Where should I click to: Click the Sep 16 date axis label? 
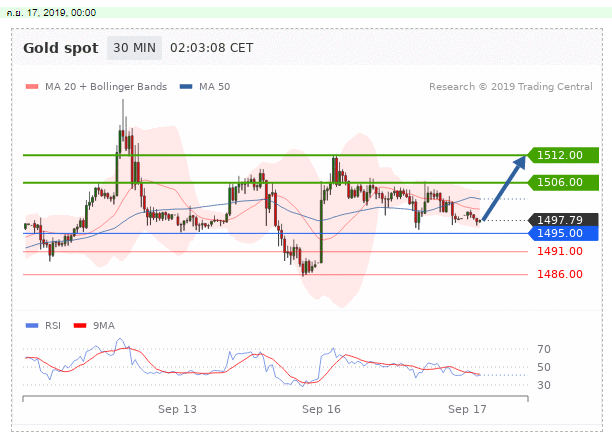[x=321, y=409]
